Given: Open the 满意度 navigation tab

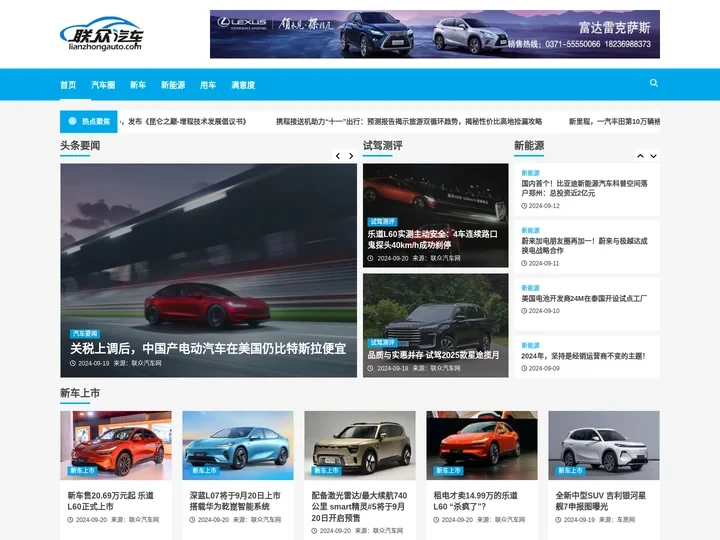Looking at the screenshot, I should tap(243, 85).
